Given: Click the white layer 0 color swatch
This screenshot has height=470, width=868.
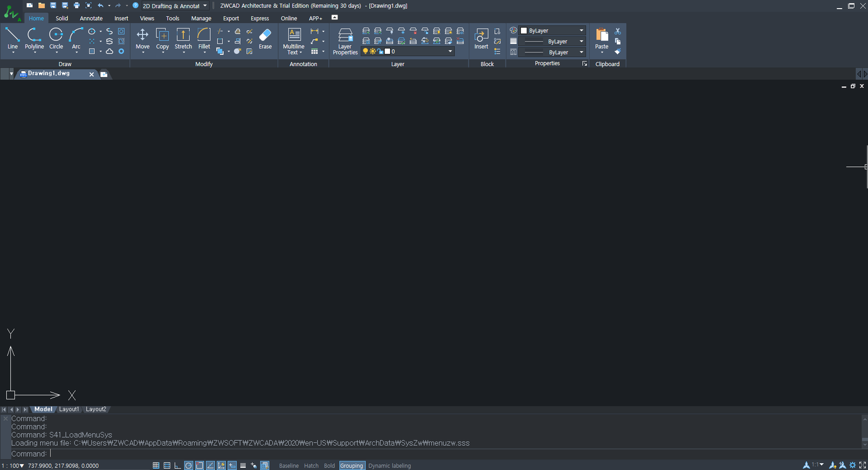Looking at the screenshot, I should point(388,52).
